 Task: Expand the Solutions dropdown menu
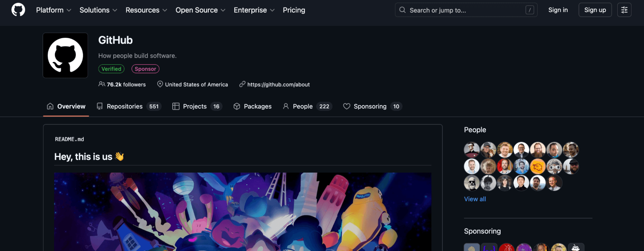click(98, 10)
